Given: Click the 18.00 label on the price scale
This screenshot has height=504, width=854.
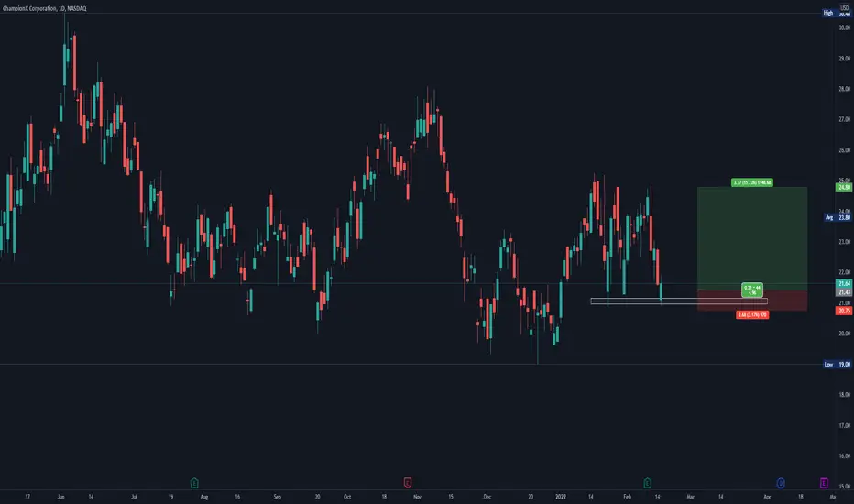Looking at the screenshot, I should point(844,394).
